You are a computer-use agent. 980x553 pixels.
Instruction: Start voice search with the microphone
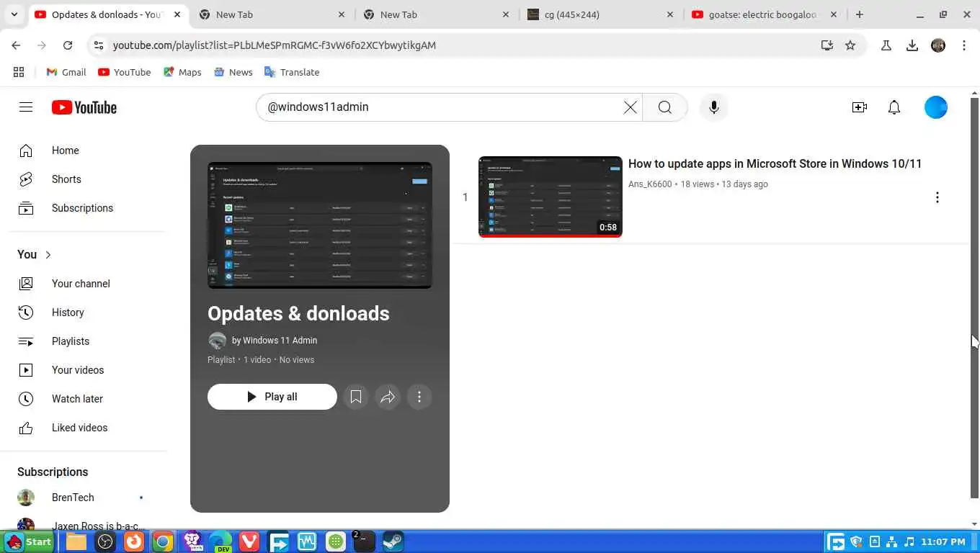point(713,107)
